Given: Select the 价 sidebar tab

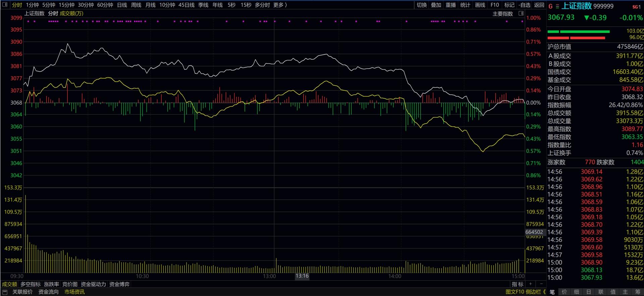Looking at the screenshot, I should coord(564,292).
